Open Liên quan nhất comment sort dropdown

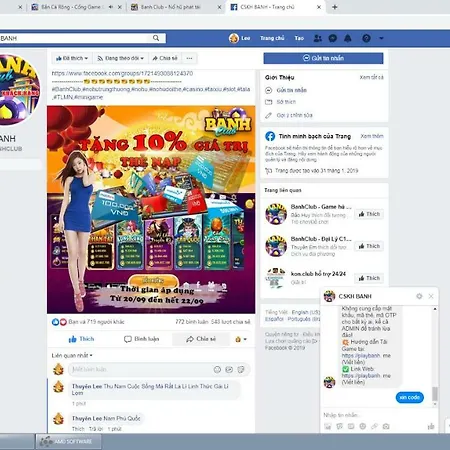click(x=72, y=356)
